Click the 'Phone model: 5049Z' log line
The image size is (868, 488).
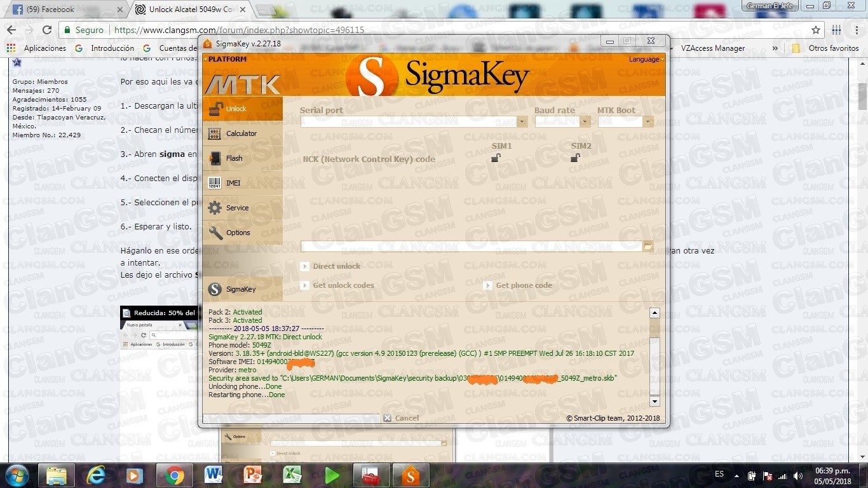[x=240, y=345]
